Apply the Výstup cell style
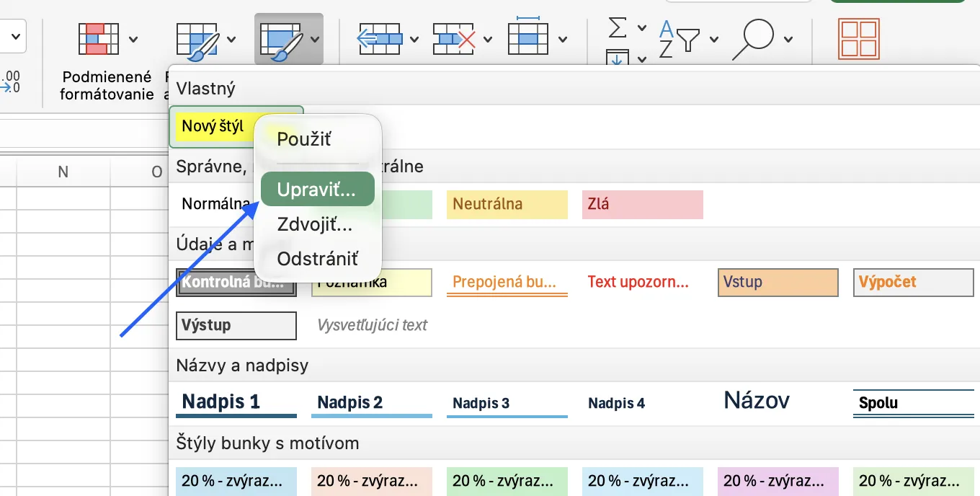Viewport: 980px width, 496px height. click(236, 325)
